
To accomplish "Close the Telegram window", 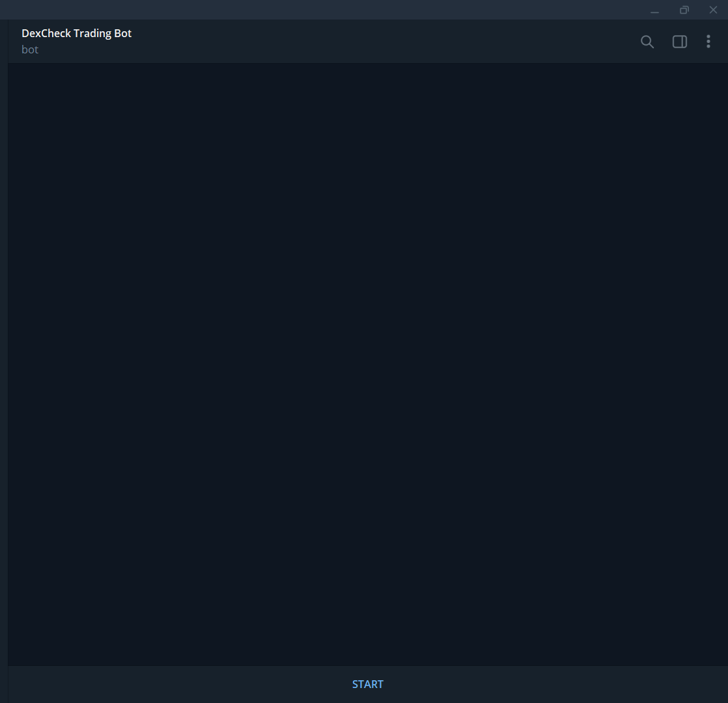I will pyautogui.click(x=713, y=10).
